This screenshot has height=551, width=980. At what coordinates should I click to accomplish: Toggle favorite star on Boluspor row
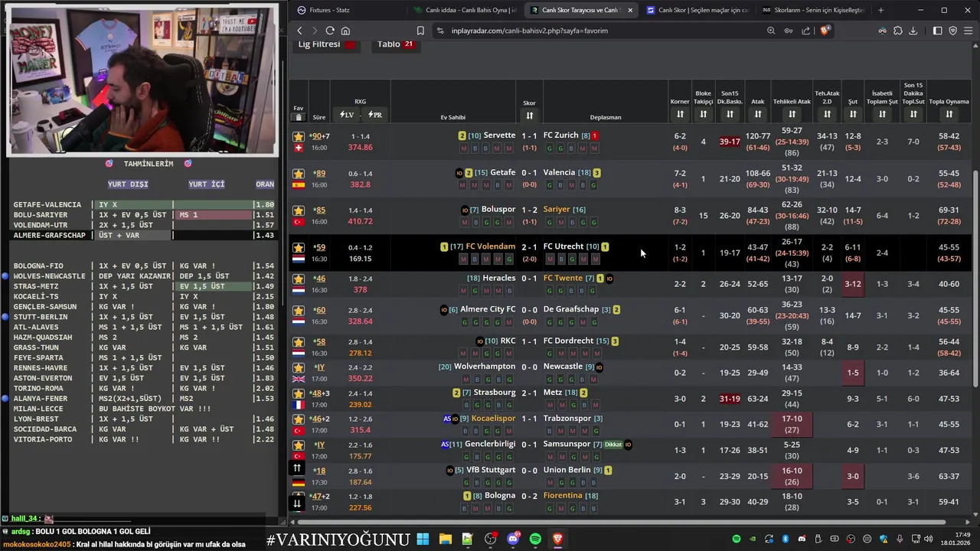point(299,210)
